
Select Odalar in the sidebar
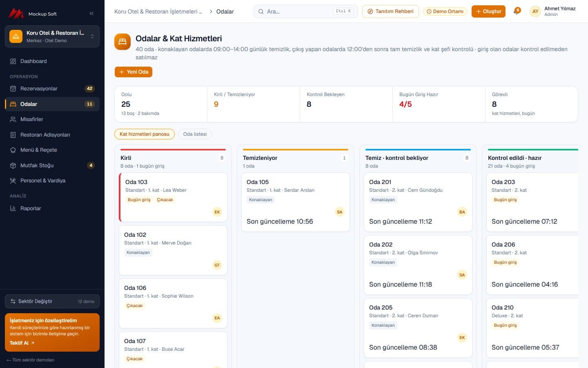pyautogui.click(x=52, y=104)
